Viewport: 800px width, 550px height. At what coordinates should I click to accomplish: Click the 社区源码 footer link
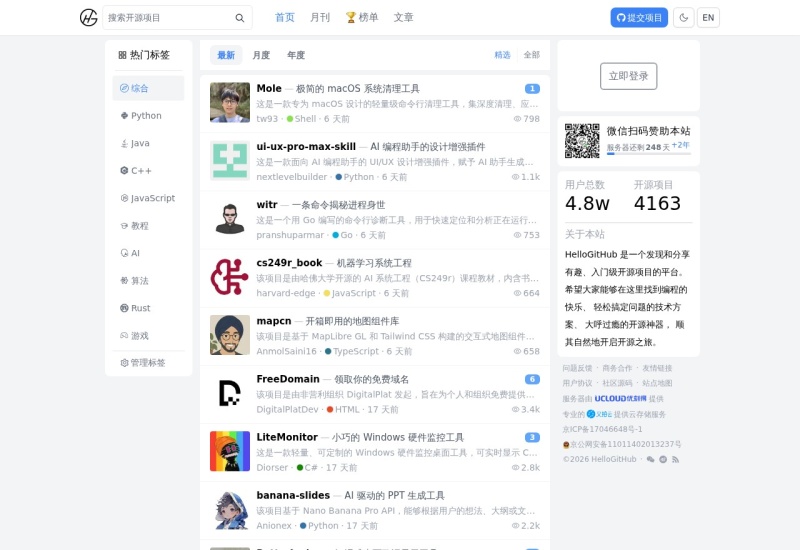[617, 383]
